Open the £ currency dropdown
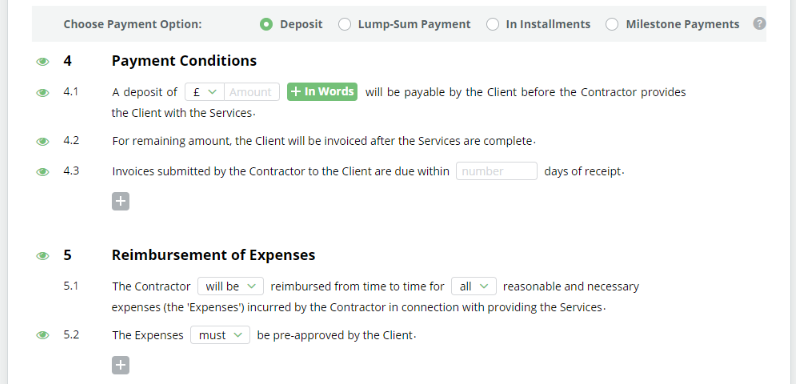 pyautogui.click(x=205, y=92)
